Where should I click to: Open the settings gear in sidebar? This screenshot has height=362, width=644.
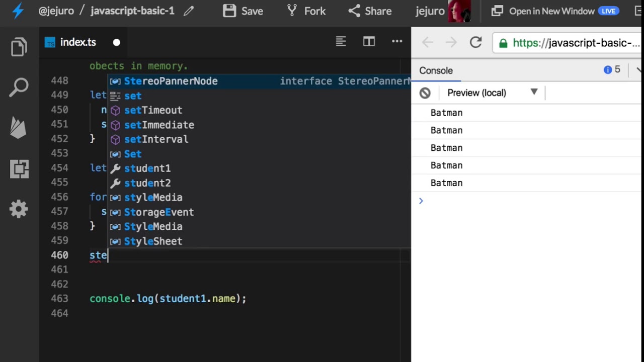tap(19, 209)
